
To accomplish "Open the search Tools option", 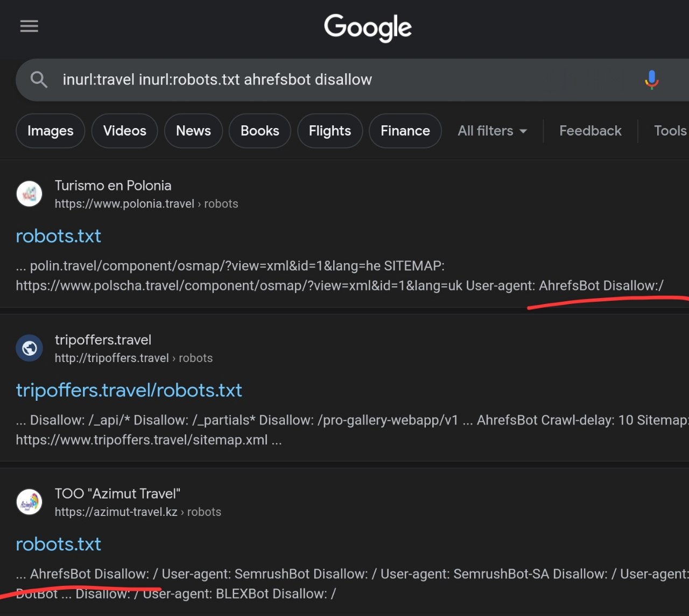I will (670, 131).
